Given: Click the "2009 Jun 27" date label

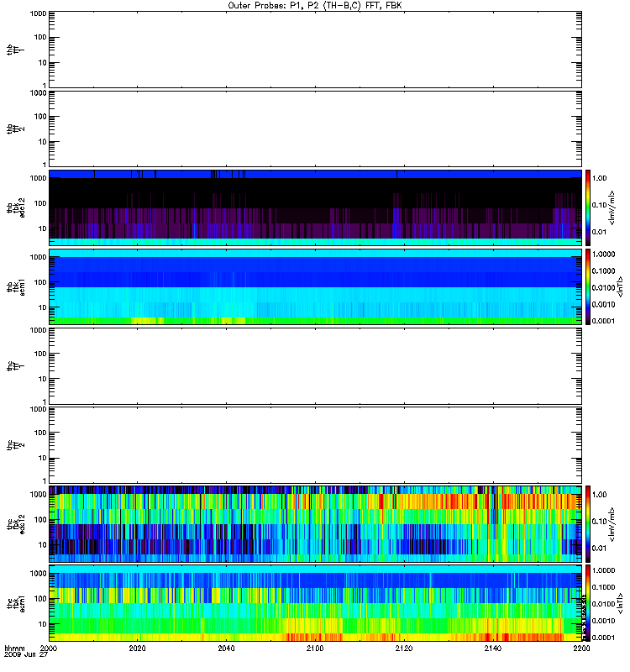Looking at the screenshot, I should [x=26, y=654].
